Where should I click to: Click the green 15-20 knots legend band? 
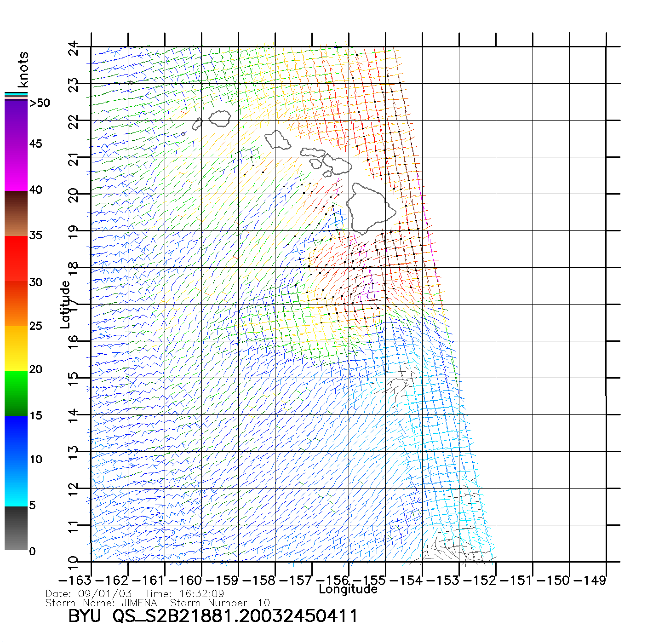pos(16,393)
